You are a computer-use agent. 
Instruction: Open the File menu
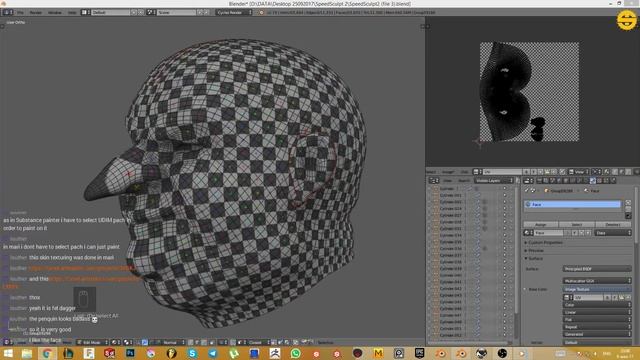point(21,12)
